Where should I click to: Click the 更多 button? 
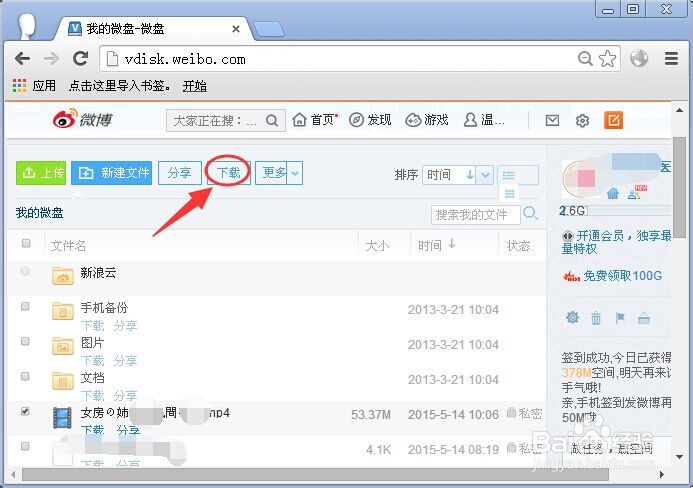271,172
